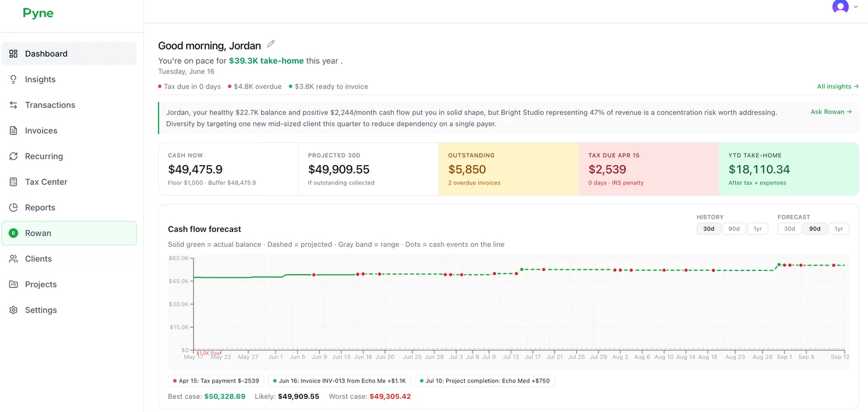Screen dimensions: 868x412
Task: Open the red Tax Due Apr 15 card
Action: 649,169
